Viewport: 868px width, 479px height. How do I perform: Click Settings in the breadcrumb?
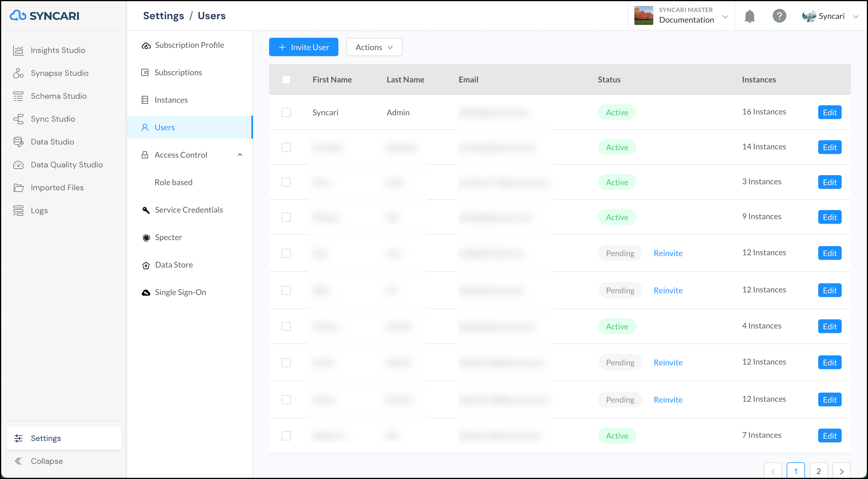coord(163,16)
